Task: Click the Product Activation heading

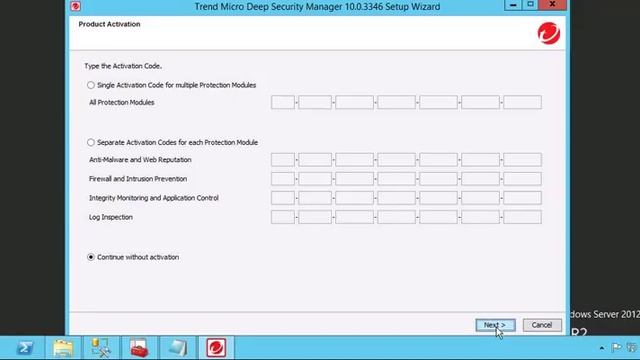Action: coord(109,24)
